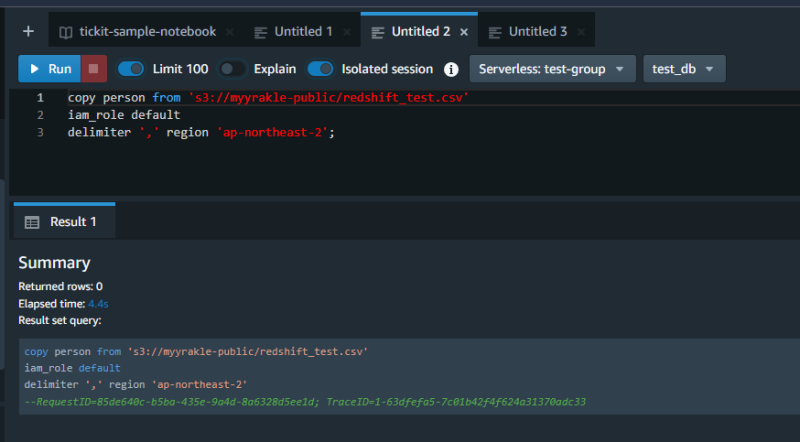The height and width of the screenshot is (442, 800).
Task: Click the 4.4s elapsed time link
Action: 97,303
